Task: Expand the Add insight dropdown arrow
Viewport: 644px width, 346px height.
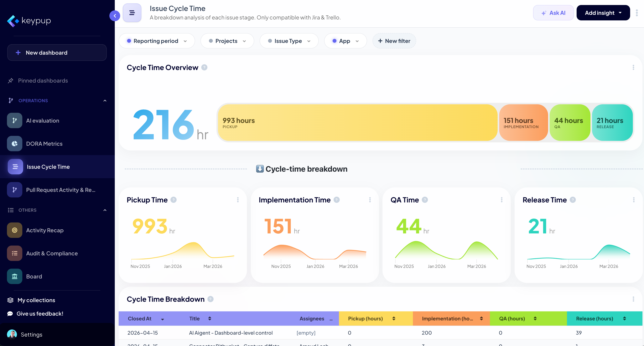Action: tap(620, 13)
